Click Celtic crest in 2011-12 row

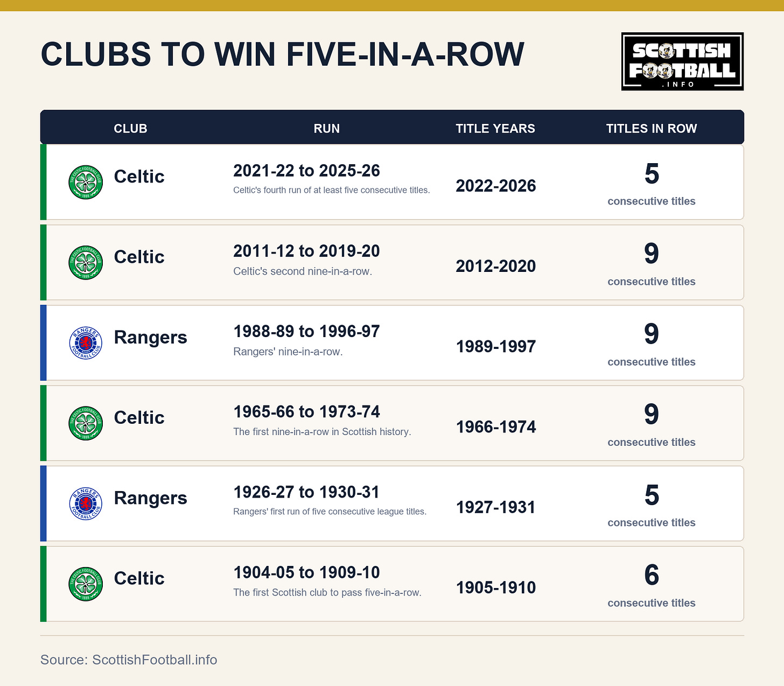coord(86,263)
